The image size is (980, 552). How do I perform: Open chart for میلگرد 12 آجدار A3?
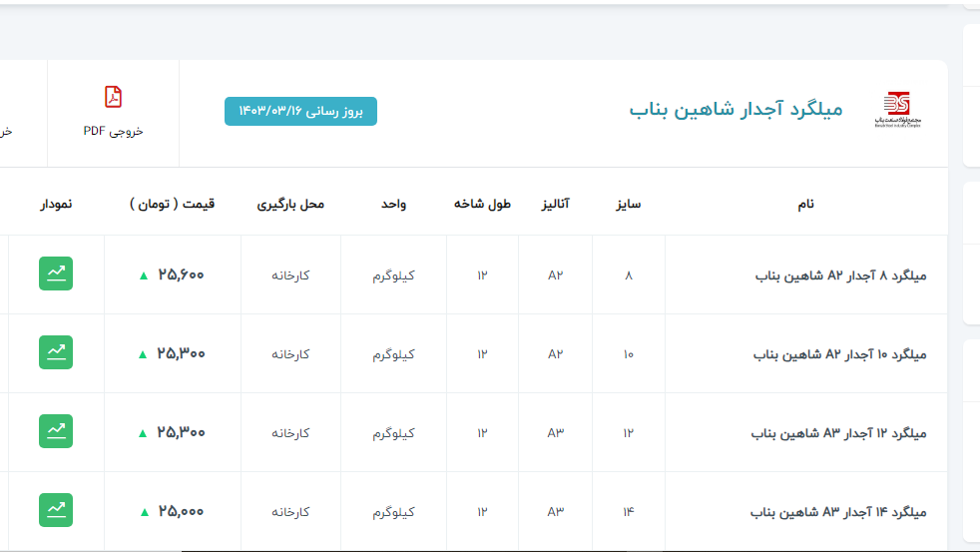pyautogui.click(x=56, y=431)
